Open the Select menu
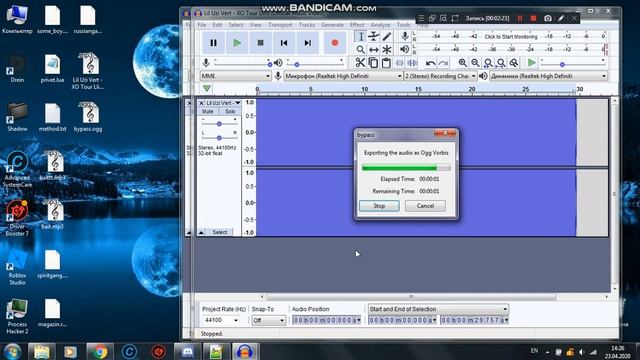 click(236, 25)
